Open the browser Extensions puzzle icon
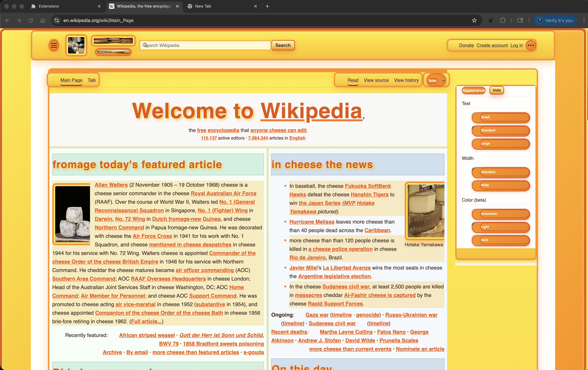The width and height of the screenshot is (588, 370). point(503,20)
